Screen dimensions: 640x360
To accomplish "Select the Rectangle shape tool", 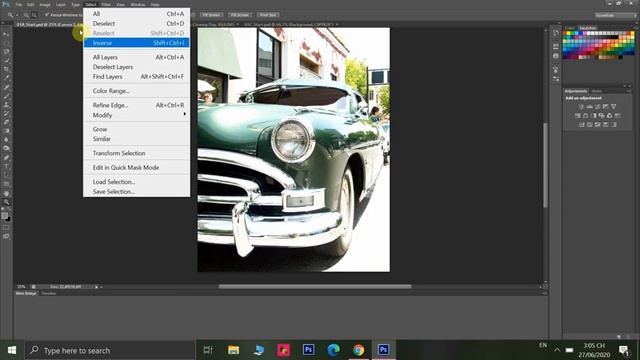I will [6, 184].
